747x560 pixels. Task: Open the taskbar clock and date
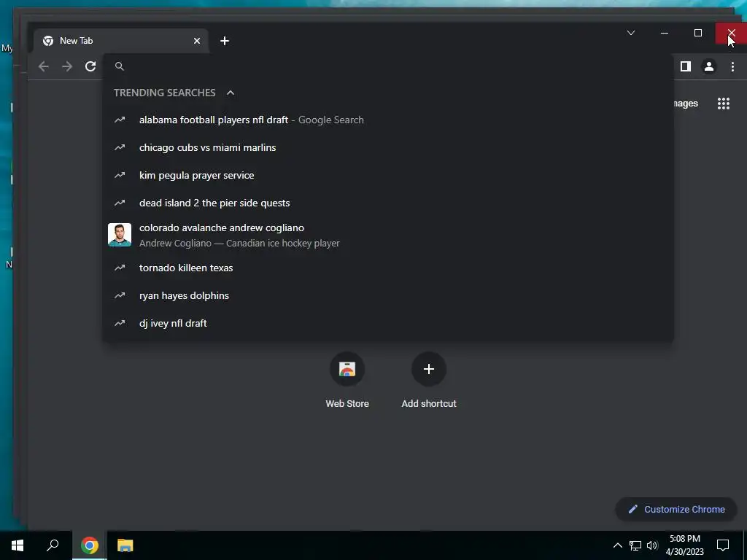(x=684, y=545)
